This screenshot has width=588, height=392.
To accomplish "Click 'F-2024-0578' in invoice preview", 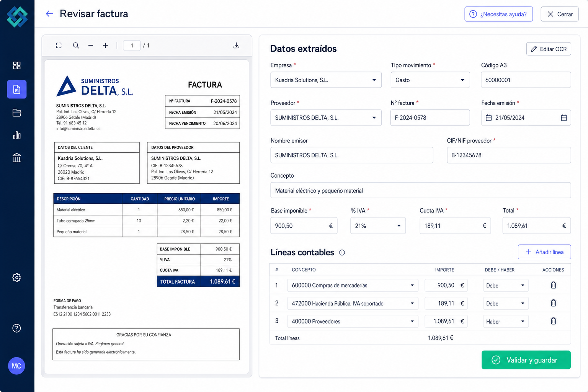I will [x=224, y=101].
